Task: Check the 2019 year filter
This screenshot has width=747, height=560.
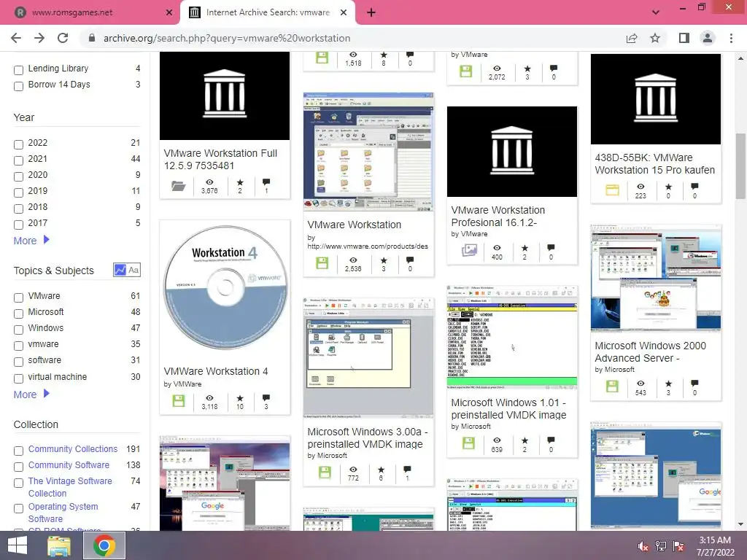Action: point(18,192)
